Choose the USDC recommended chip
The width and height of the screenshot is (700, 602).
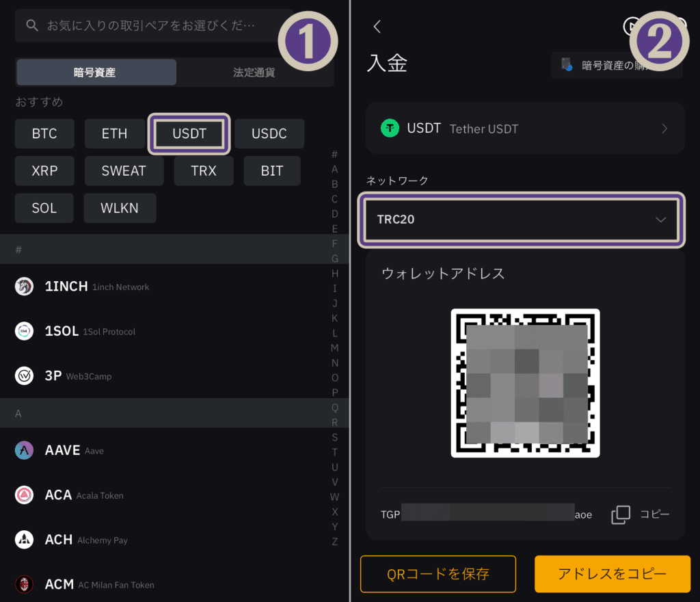(269, 133)
